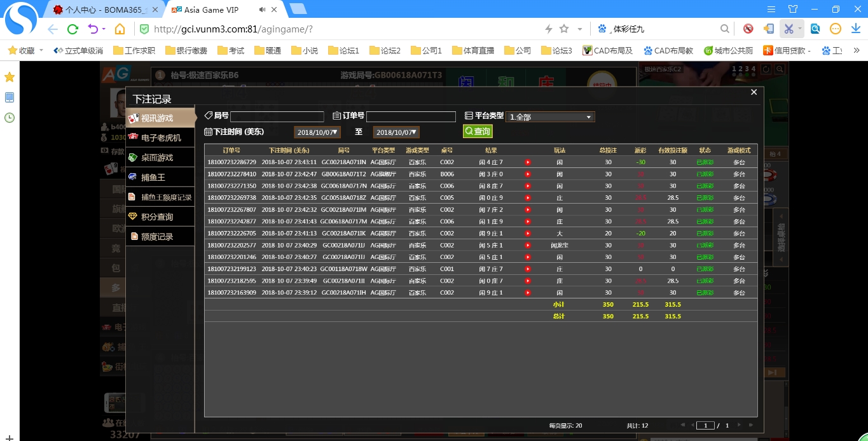Open favorites star in left sidebar
Screen dimensions: 868x441
(x=10, y=77)
